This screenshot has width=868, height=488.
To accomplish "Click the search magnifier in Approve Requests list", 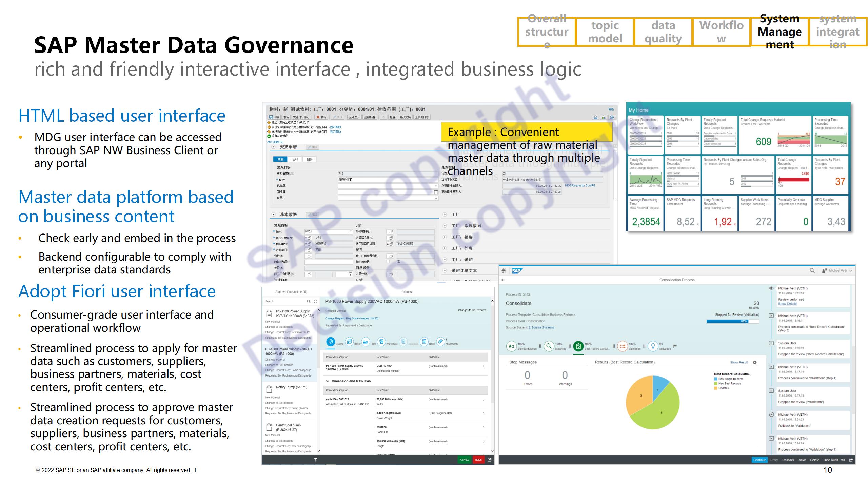I will coord(309,301).
